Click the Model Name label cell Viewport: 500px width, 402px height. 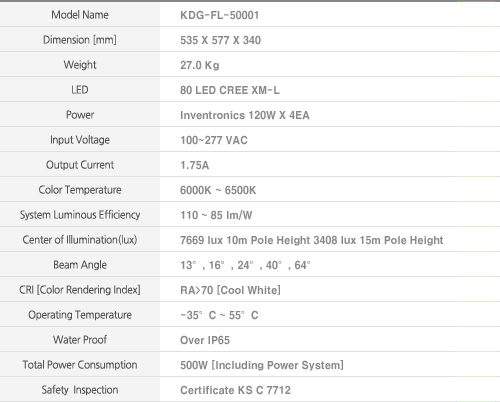click(80, 15)
